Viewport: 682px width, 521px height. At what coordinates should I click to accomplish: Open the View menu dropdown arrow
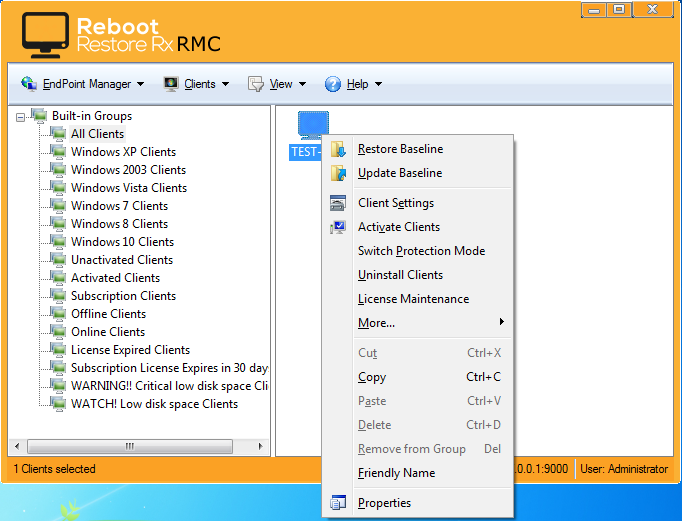point(302,84)
